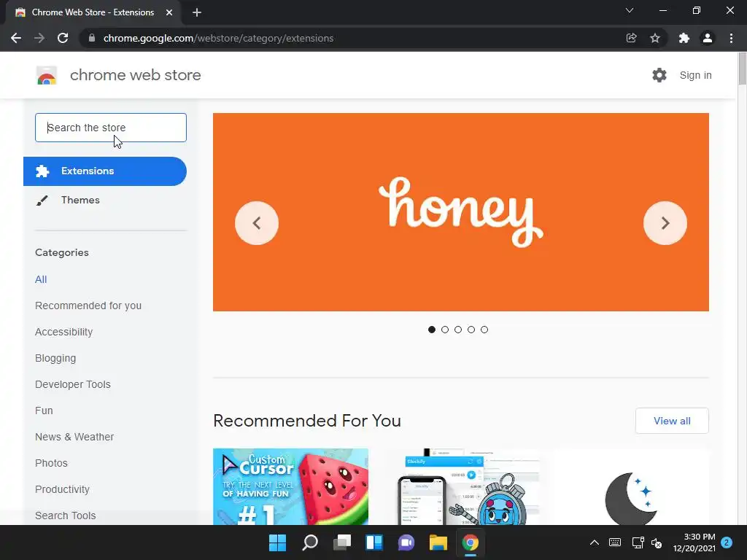This screenshot has height=560, width=747.
Task: Select the fifth carousel dot
Action: pos(484,330)
